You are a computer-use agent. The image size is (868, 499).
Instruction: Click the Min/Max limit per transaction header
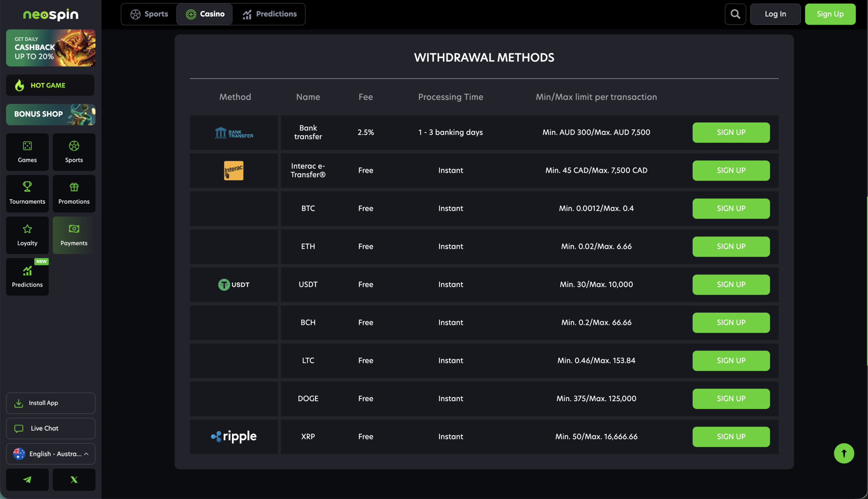[x=596, y=97]
